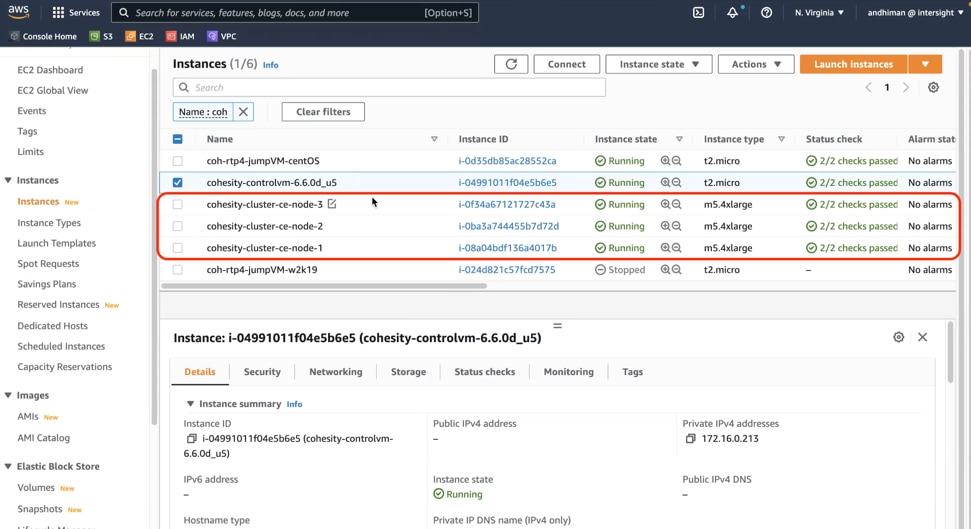Copy private IPv4 address 172.16.0.213
The height and width of the screenshot is (529, 971).
click(x=690, y=439)
